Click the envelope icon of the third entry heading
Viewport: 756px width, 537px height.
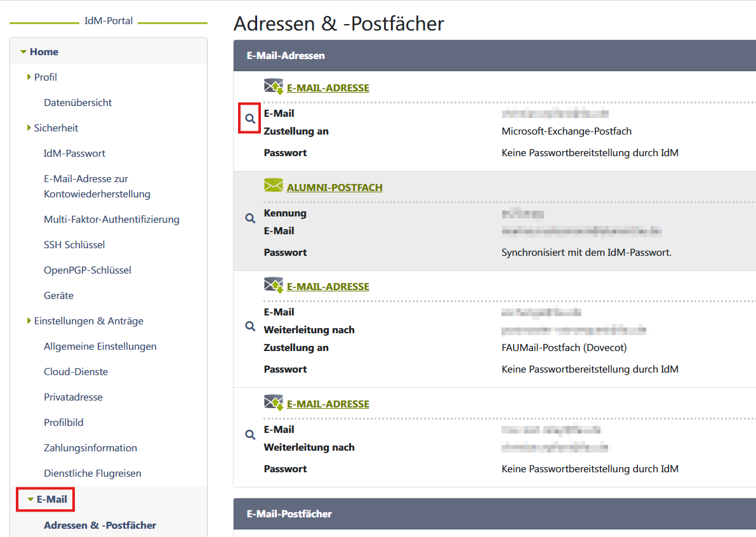274,286
